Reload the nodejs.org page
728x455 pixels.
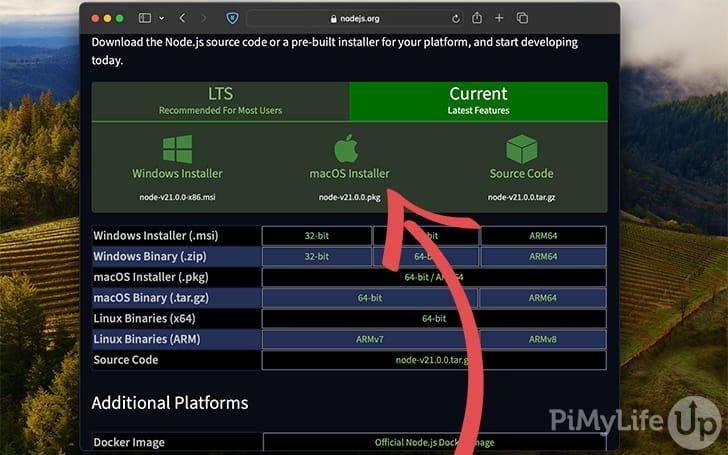pyautogui.click(x=455, y=19)
